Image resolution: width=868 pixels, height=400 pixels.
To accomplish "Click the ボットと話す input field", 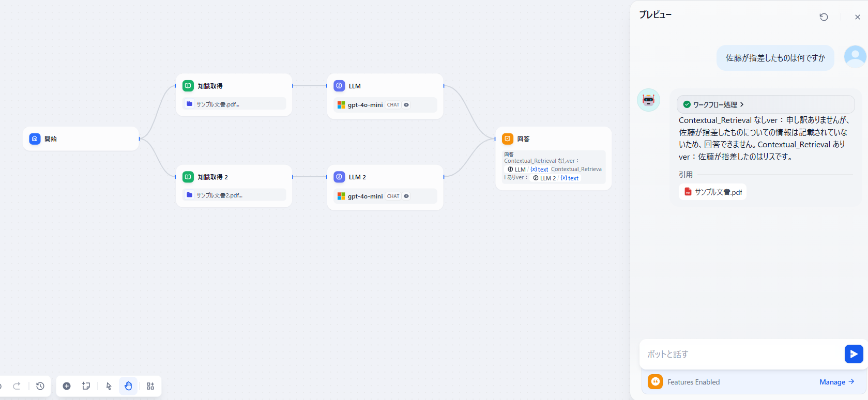I will coord(739,354).
